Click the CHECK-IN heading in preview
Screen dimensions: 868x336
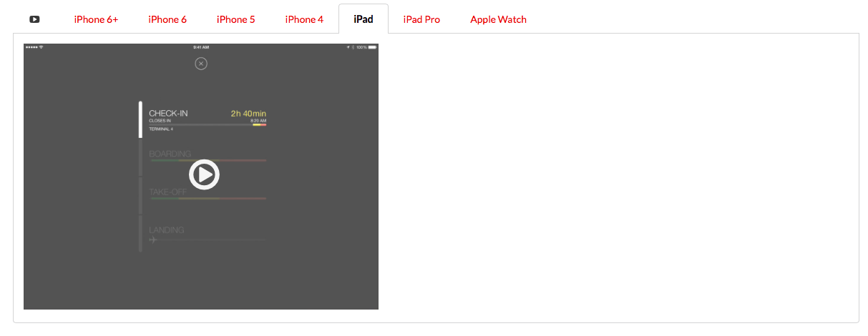pyautogui.click(x=168, y=114)
